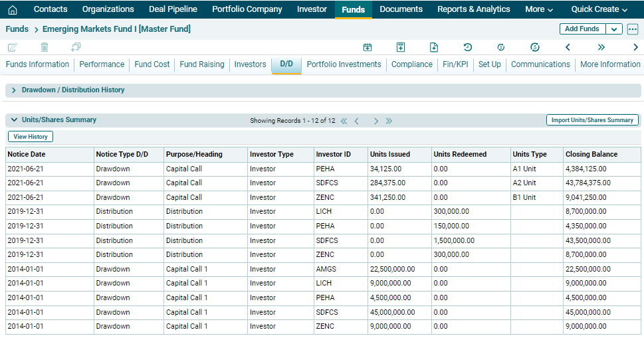Click the history clock toolbar icon

[468, 47]
